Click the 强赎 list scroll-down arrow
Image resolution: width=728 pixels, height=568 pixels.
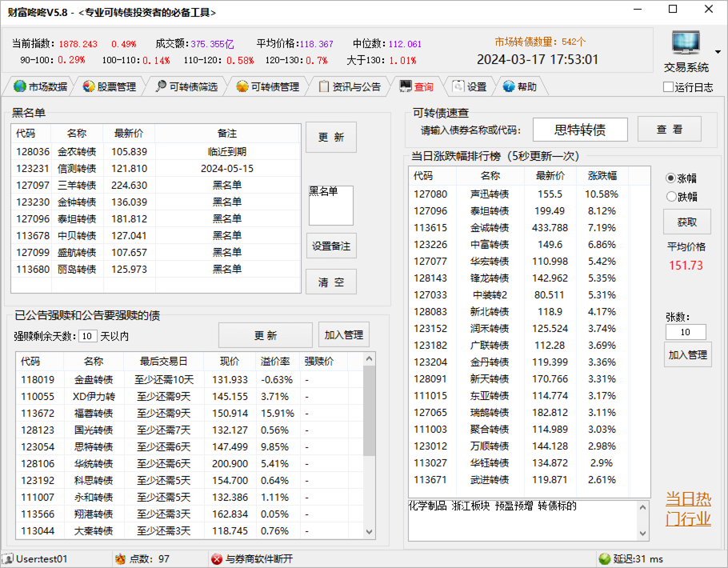coord(369,532)
